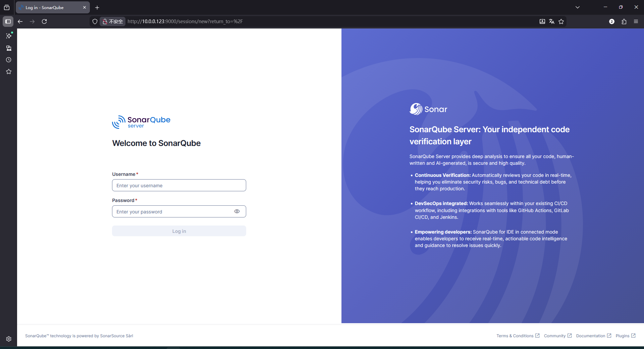
Task: Click the translate page icon
Action: [x=552, y=21]
